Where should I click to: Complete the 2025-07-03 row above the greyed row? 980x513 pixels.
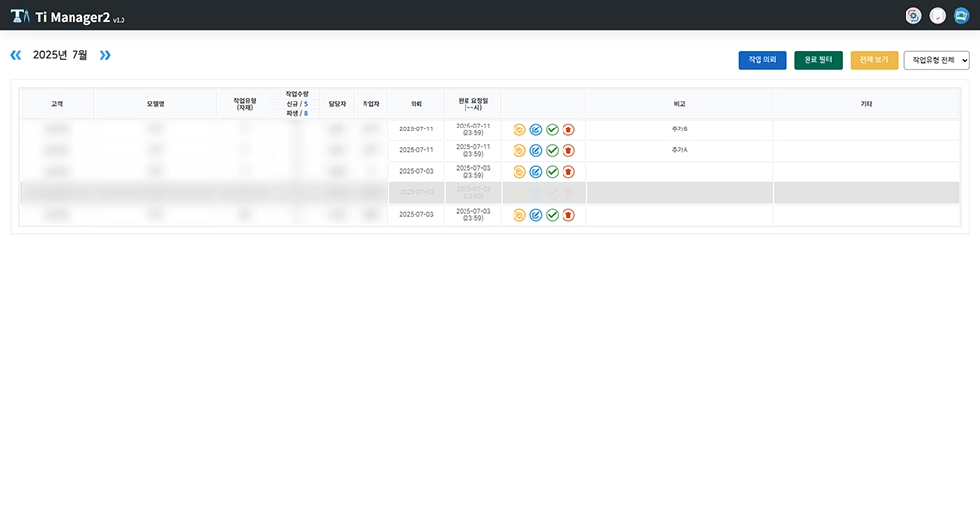point(552,172)
